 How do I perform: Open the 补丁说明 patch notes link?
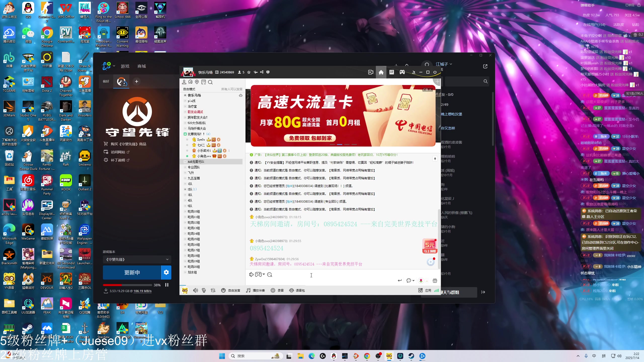[x=116, y=160]
